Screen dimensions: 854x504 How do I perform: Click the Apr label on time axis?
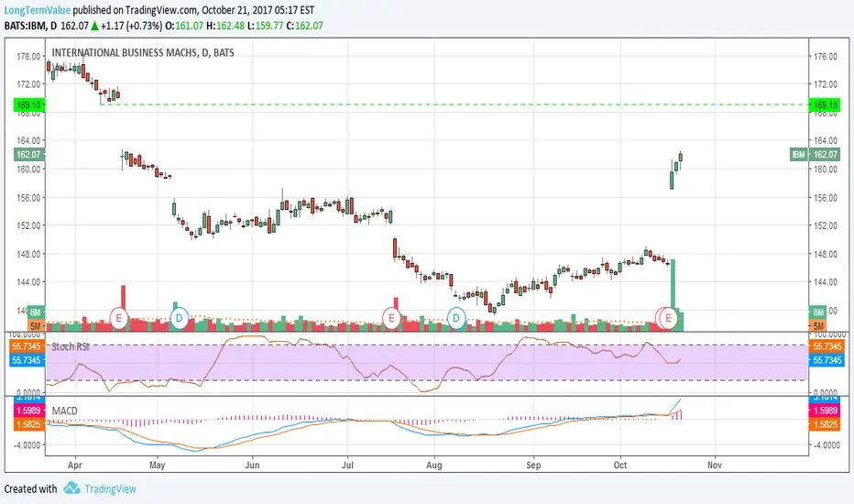pos(74,465)
